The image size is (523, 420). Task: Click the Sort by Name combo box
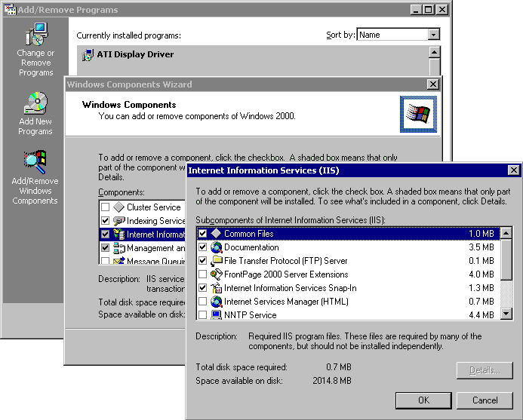[392, 35]
